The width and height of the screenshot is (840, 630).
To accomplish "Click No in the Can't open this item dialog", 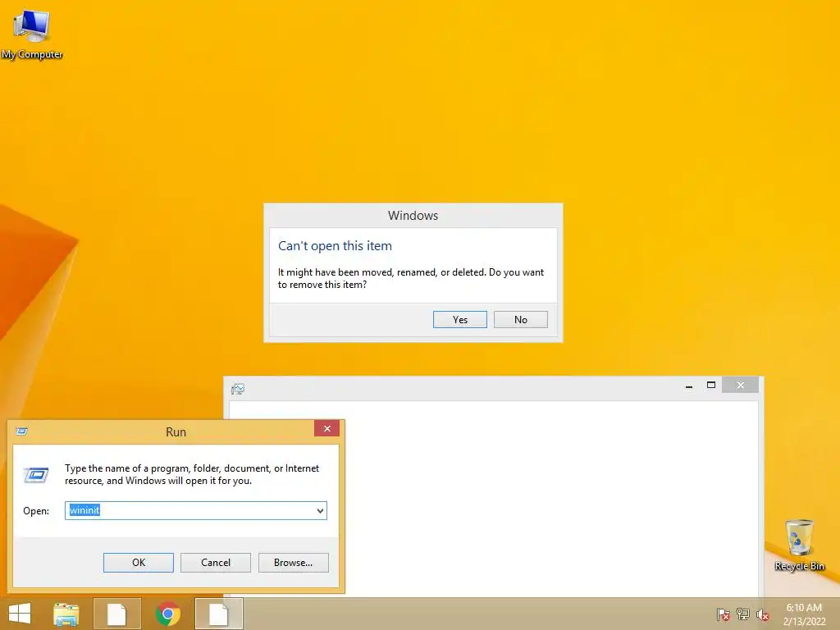I will 520,319.
